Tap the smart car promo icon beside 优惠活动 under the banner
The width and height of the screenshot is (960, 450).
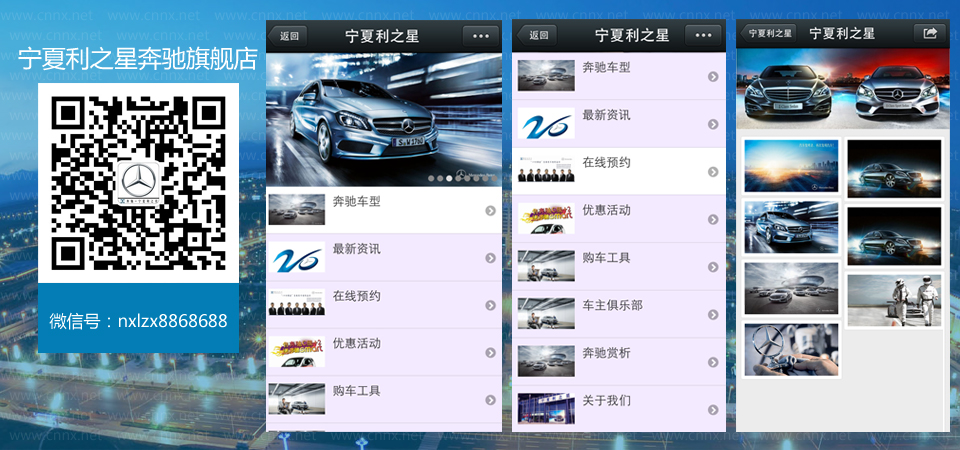pos(296,351)
